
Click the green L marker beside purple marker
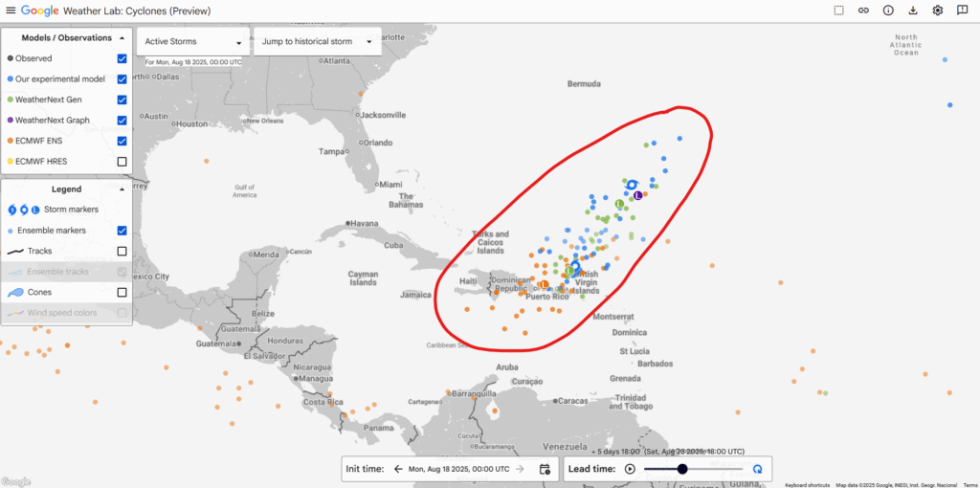(619, 205)
